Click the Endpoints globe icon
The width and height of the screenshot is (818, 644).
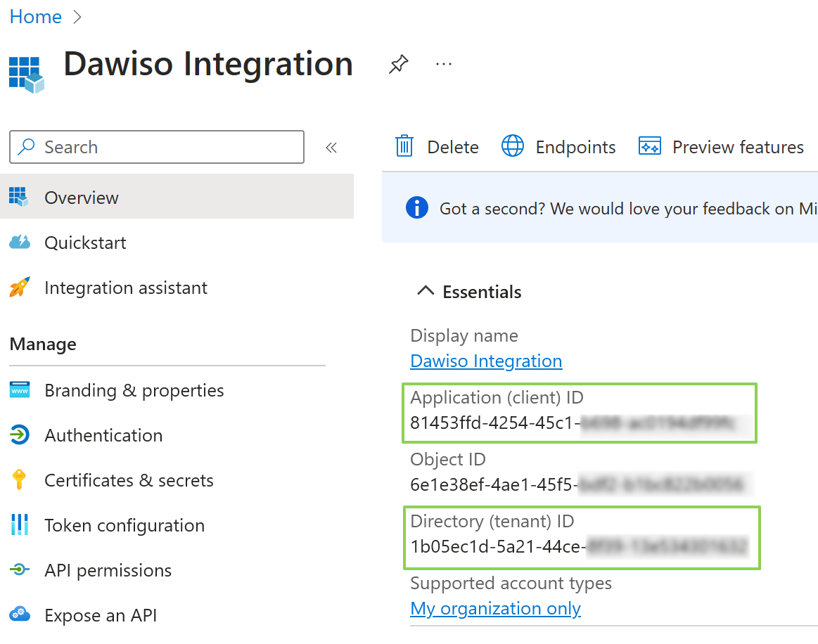tap(512, 146)
